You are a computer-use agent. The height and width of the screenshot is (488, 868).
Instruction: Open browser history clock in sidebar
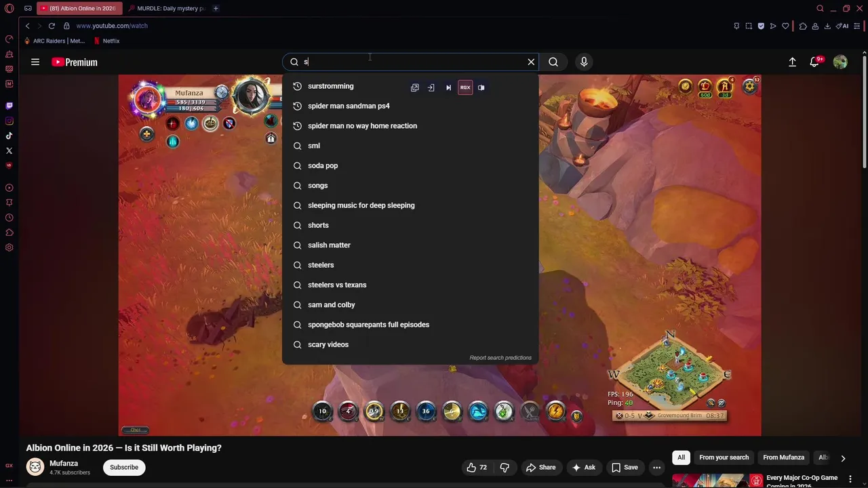click(9, 218)
